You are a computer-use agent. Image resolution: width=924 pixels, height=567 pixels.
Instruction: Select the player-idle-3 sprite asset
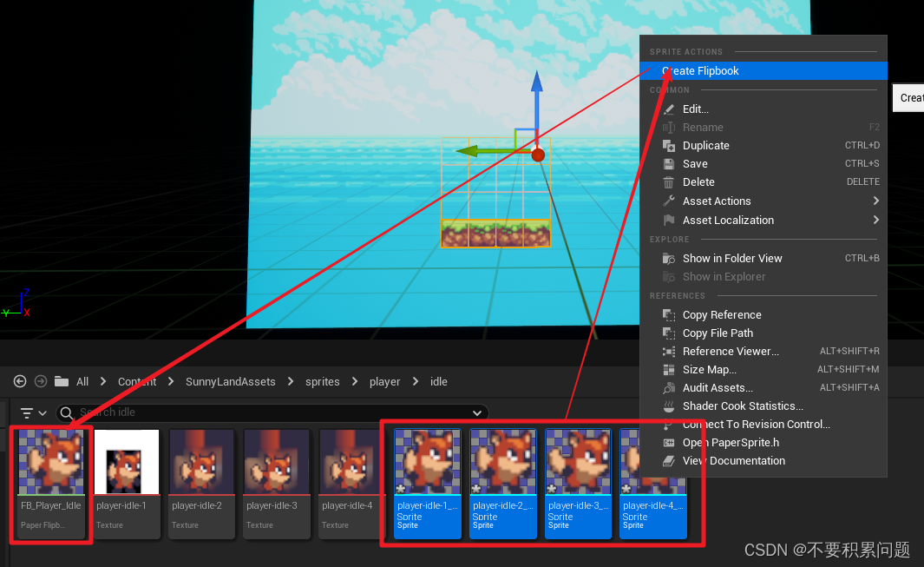point(579,484)
